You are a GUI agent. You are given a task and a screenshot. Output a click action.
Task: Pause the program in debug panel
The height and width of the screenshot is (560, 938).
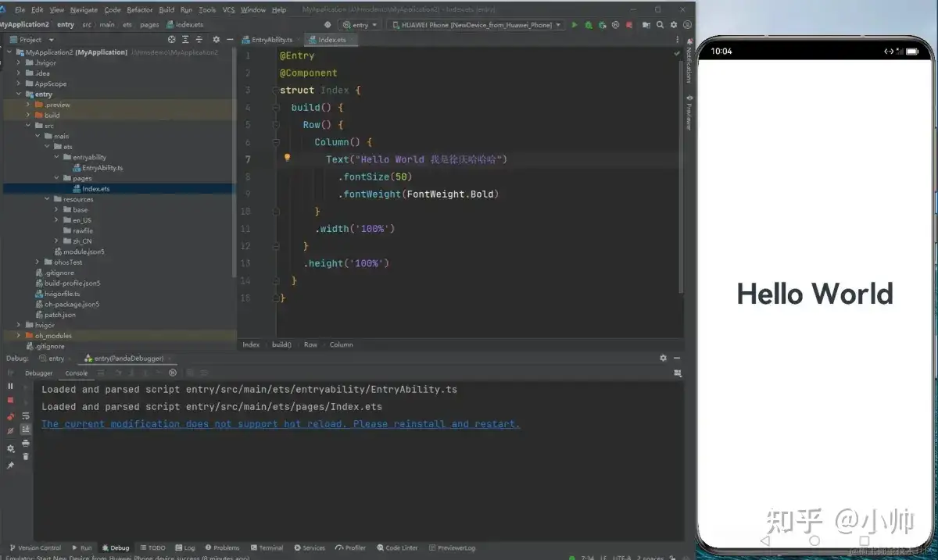(10, 386)
